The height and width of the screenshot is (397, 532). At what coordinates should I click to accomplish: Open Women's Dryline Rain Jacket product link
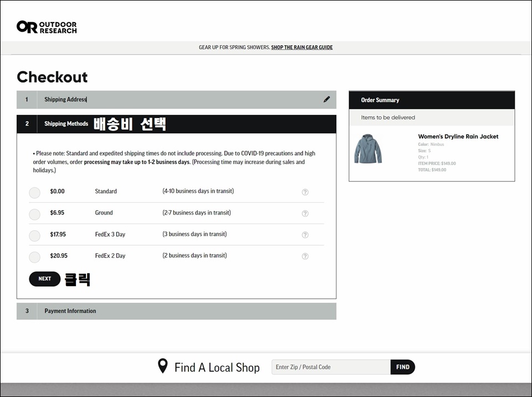tap(458, 136)
